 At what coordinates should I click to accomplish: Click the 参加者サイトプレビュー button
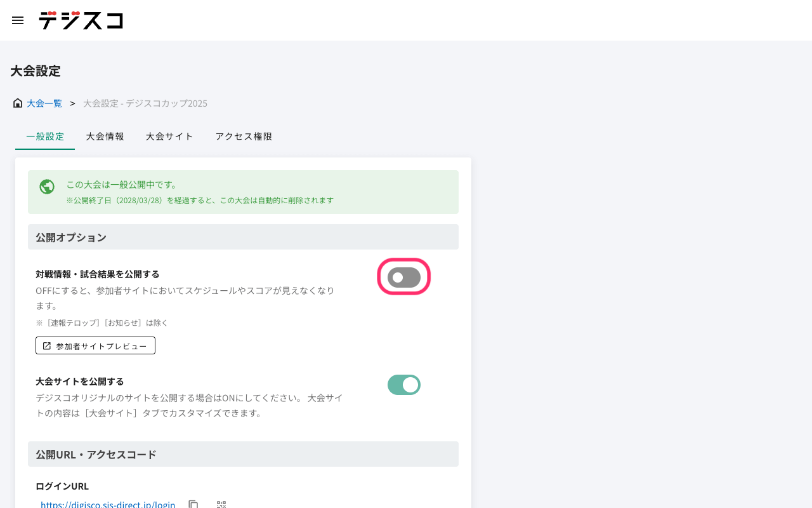[95, 346]
